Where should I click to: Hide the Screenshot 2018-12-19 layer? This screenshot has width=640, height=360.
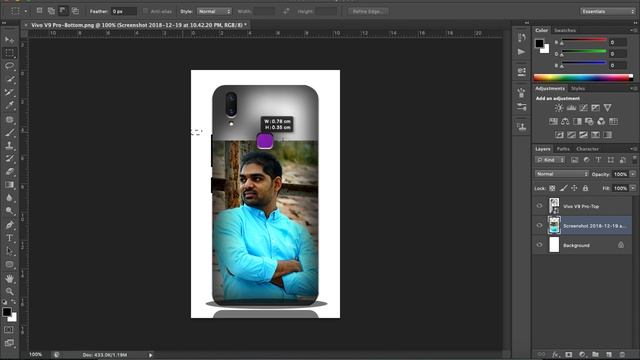click(x=539, y=225)
